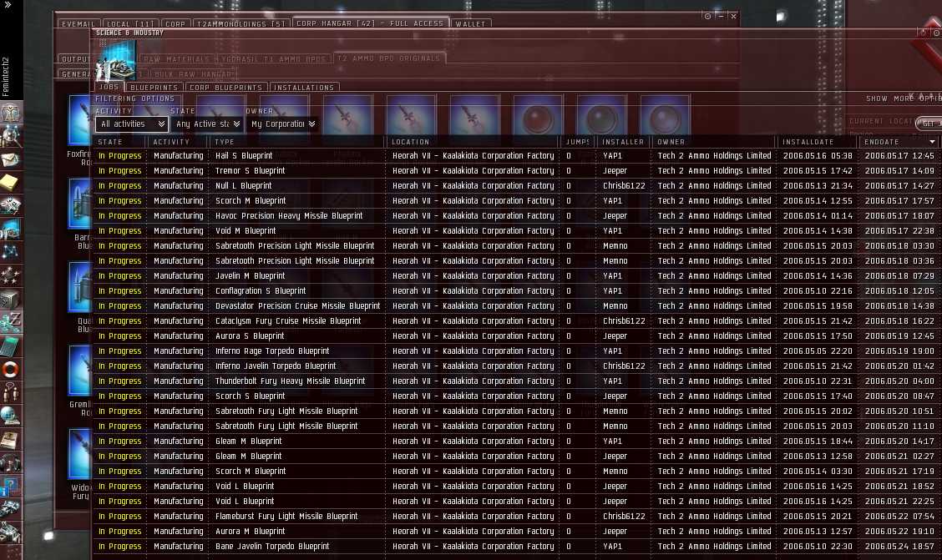The width and height of the screenshot is (942, 560).
Task: Select the Gremlin blueprint thumbnail in hangar
Action: click(80, 371)
